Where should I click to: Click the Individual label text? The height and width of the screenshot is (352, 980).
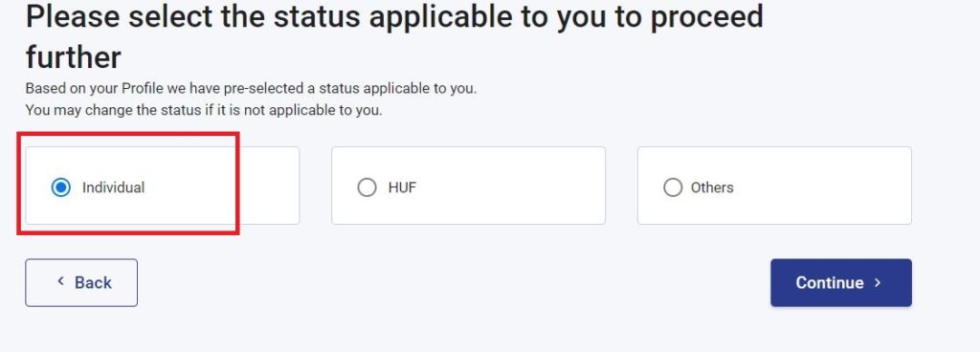(x=113, y=187)
